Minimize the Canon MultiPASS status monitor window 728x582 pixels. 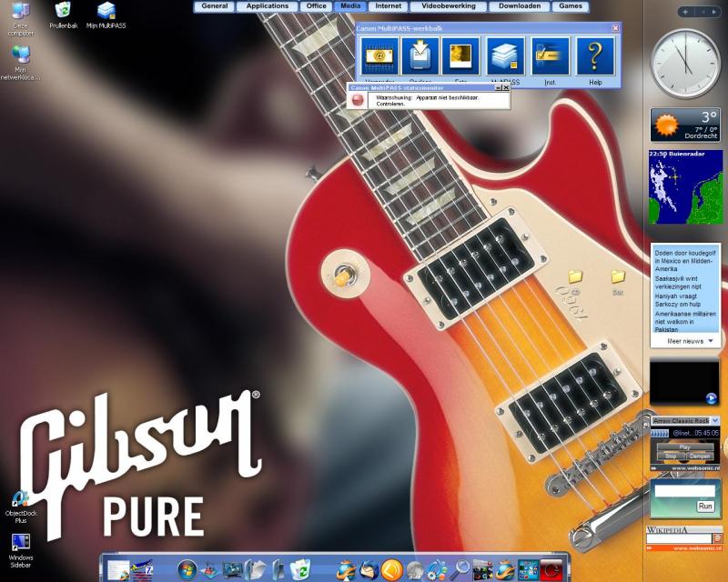498,87
